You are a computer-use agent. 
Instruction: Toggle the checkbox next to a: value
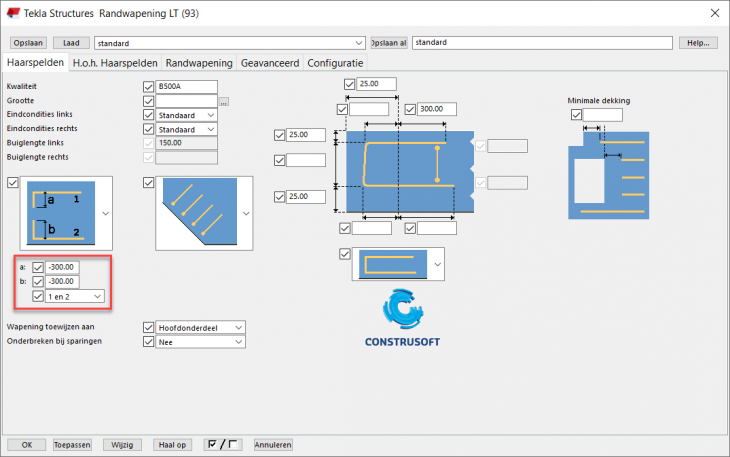pos(38,268)
